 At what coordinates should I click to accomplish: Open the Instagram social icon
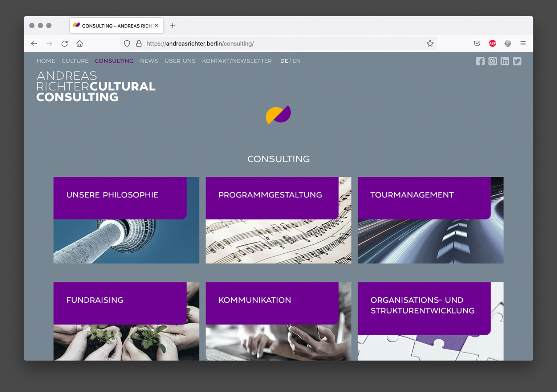[x=492, y=61]
